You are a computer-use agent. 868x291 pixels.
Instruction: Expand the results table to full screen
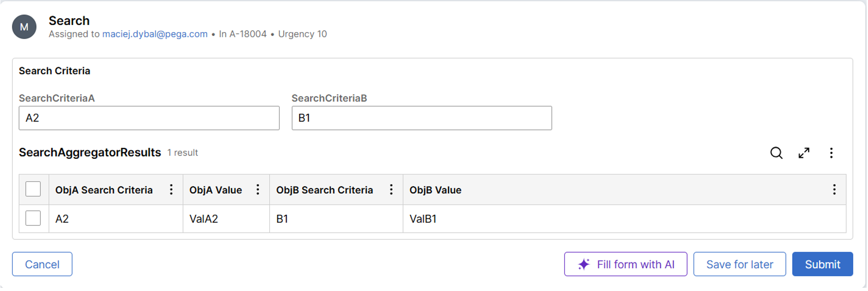805,153
